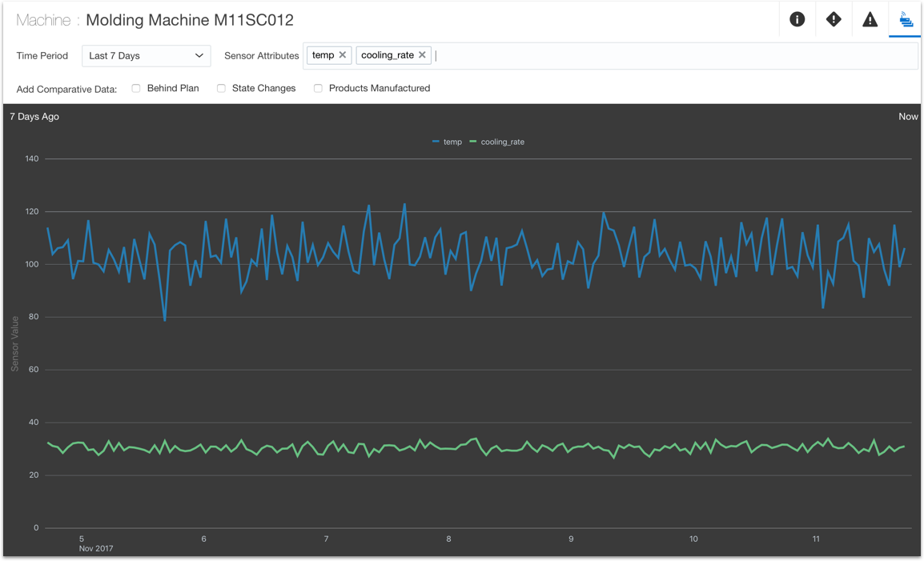Toggle the cooling_rate legend entry
This screenshot has height=561, width=924.
pos(496,142)
